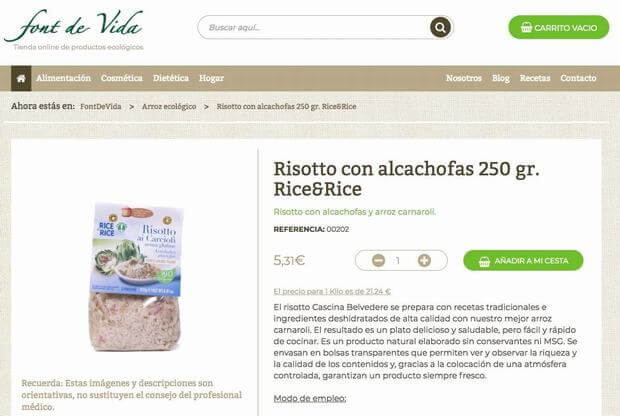Viewport: 620px width, 416px height.
Task: Click the home icon in navigation bar
Action: (x=21, y=78)
